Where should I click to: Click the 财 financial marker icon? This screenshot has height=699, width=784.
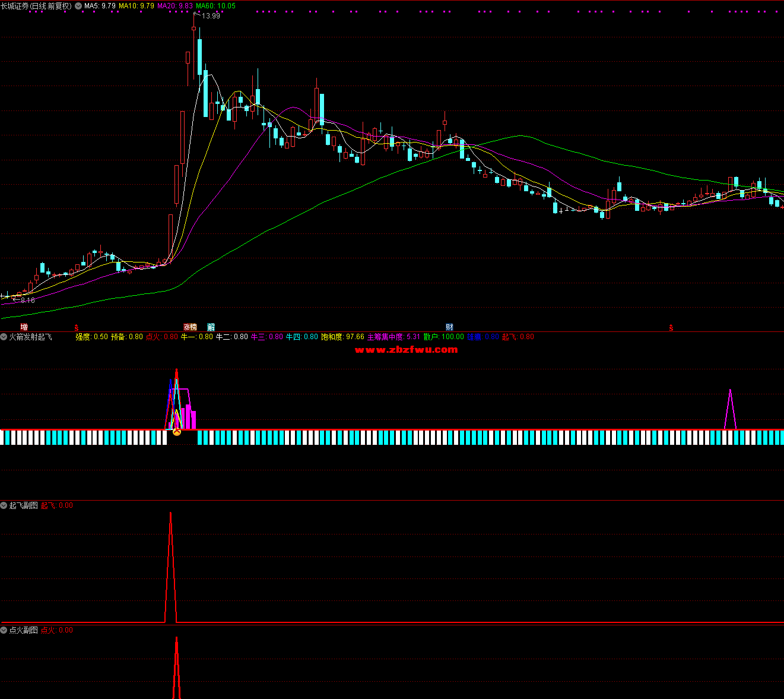(x=449, y=327)
